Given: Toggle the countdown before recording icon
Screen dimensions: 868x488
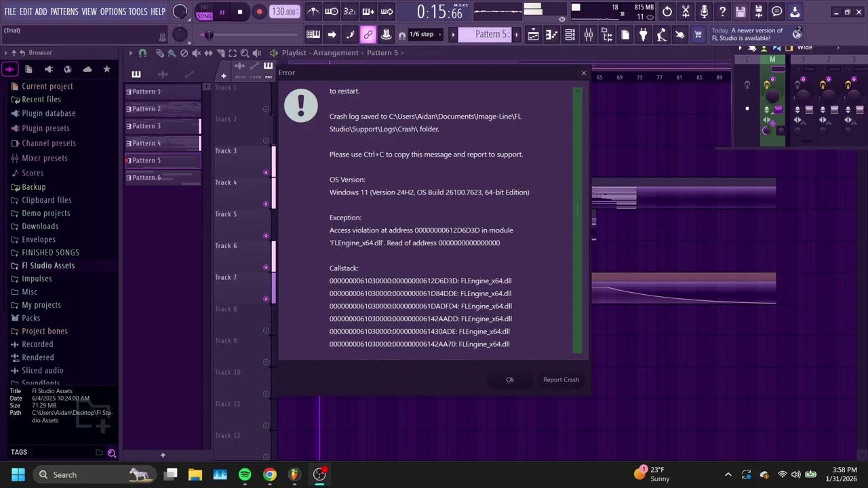Looking at the screenshot, I should pyautogui.click(x=350, y=12).
